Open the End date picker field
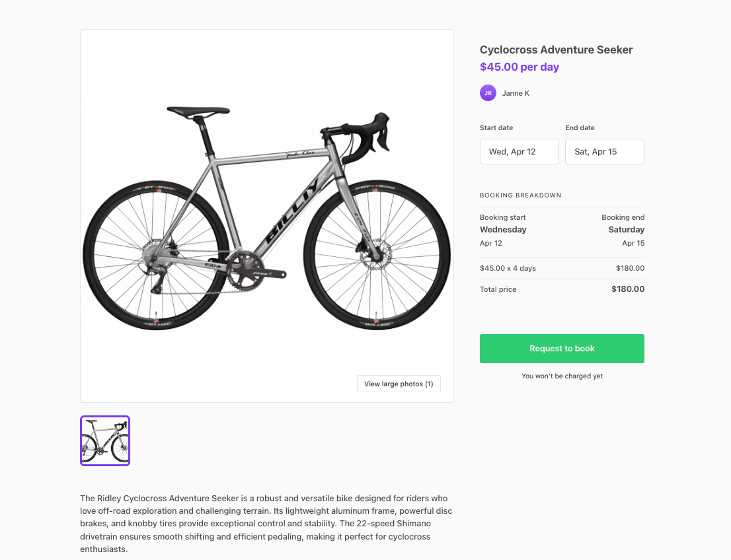Screen dimensions: 731x560 pos(605,151)
